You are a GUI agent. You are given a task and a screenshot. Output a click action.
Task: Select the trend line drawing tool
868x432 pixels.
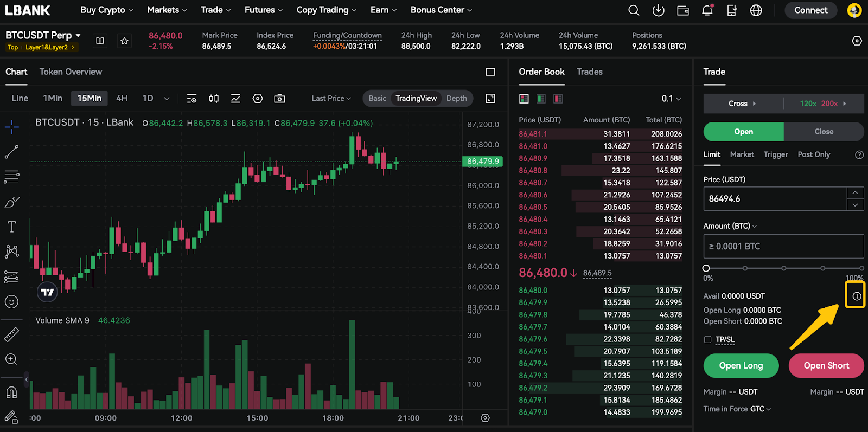pos(11,152)
